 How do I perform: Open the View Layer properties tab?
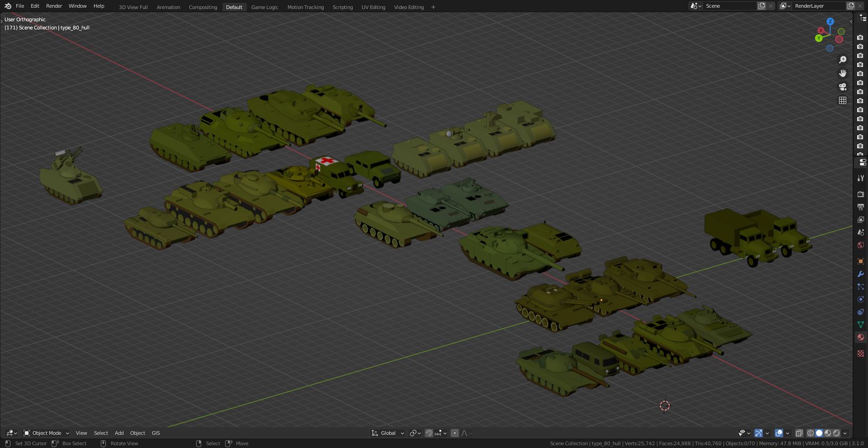coord(860,220)
